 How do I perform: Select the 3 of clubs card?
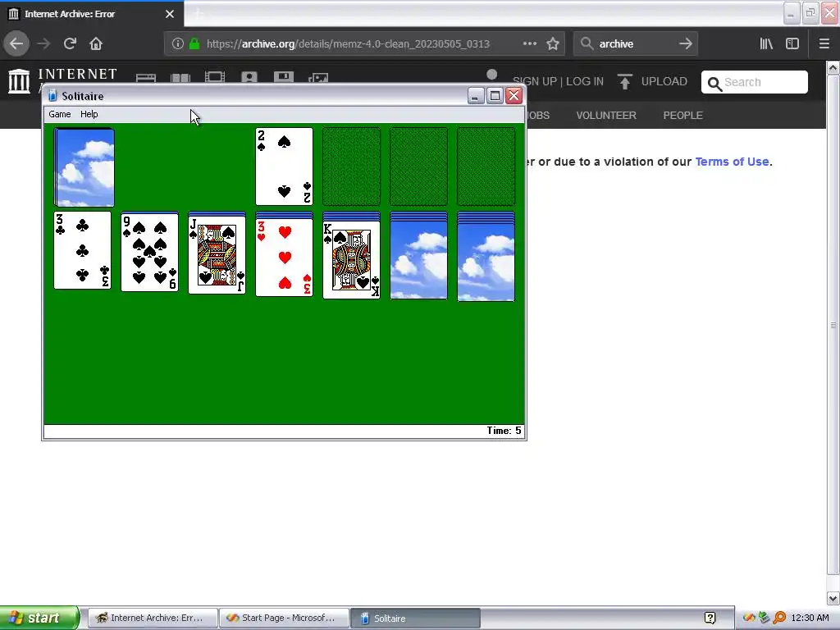point(83,250)
